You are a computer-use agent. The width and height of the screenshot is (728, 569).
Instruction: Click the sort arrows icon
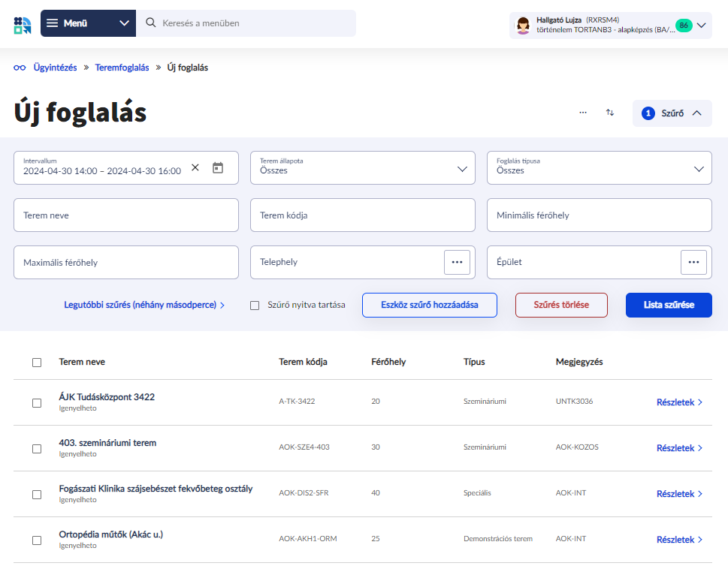click(x=610, y=113)
